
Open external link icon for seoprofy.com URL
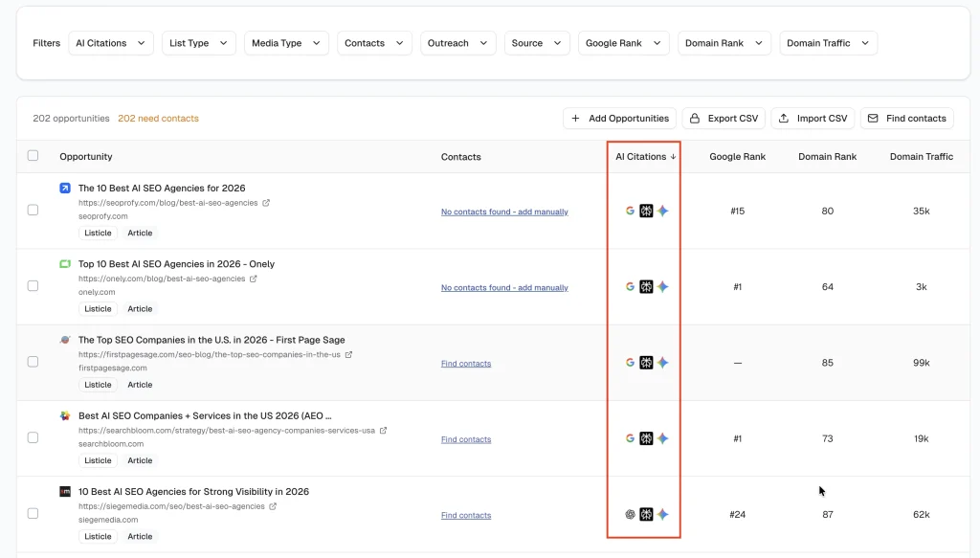click(x=266, y=203)
